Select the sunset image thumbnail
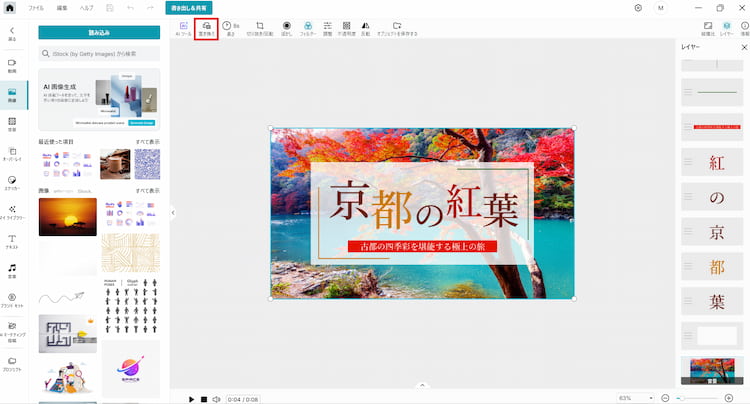The width and height of the screenshot is (750, 404). click(67, 217)
